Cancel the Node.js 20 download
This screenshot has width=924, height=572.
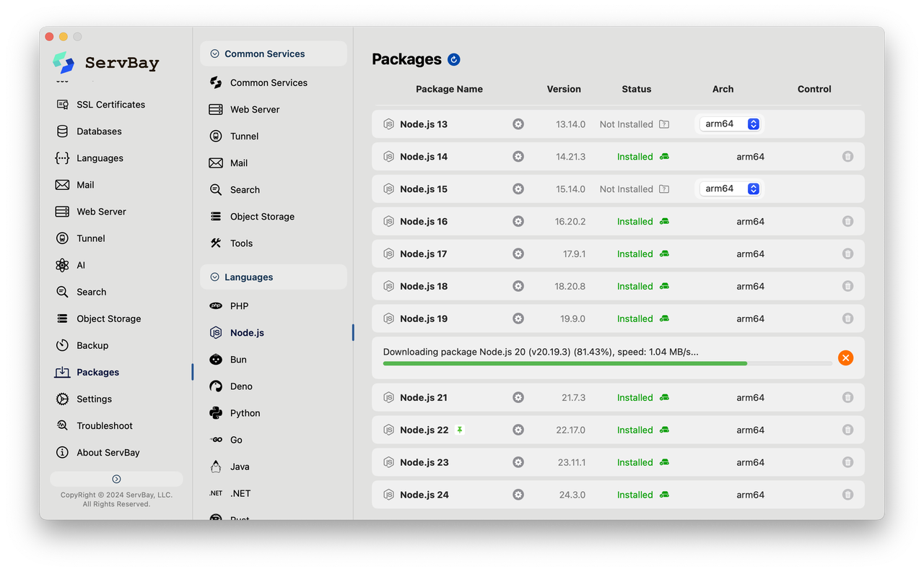pyautogui.click(x=845, y=357)
